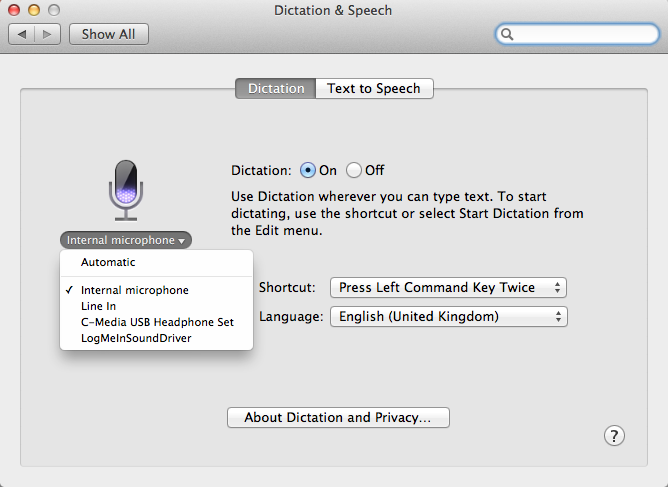Switch to the Text to Speech tab

374,88
